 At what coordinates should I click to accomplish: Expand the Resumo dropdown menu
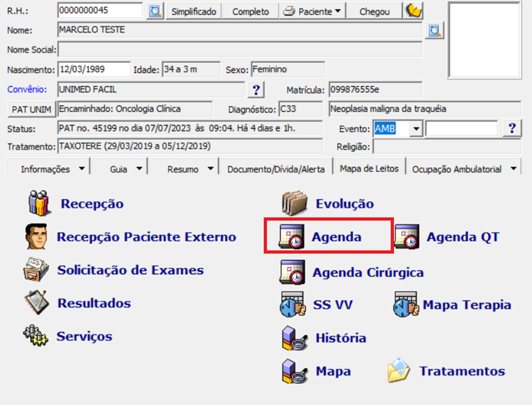tap(211, 169)
